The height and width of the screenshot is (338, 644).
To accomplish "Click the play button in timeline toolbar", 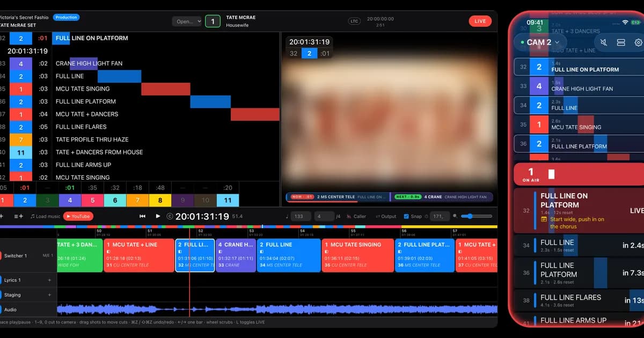I will [158, 216].
